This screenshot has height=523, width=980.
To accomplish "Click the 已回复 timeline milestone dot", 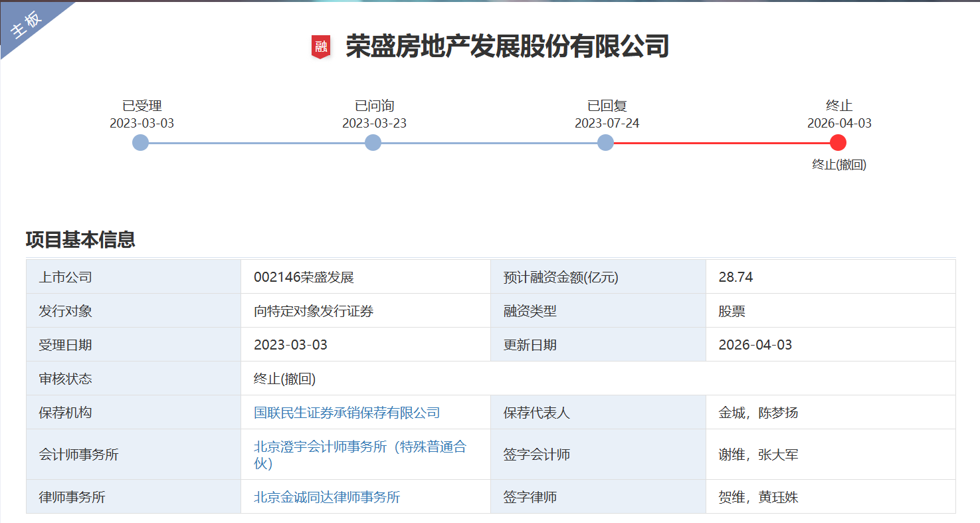I will [x=605, y=142].
